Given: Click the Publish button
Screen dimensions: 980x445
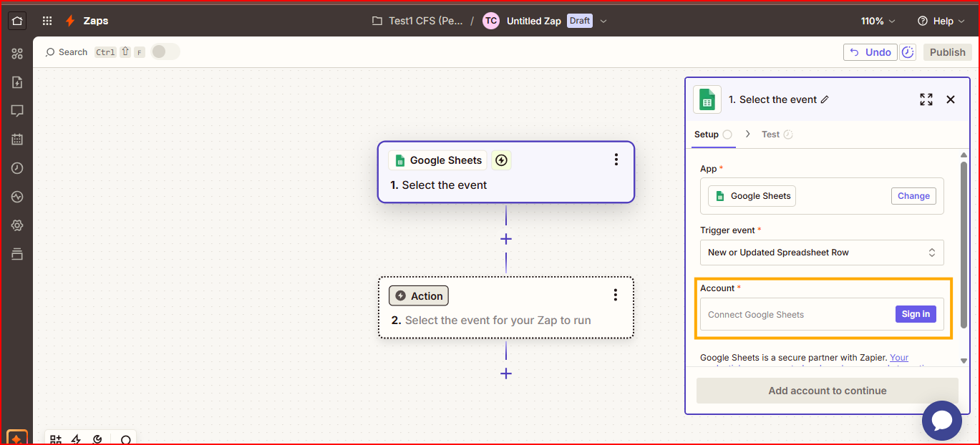Looking at the screenshot, I should [947, 52].
